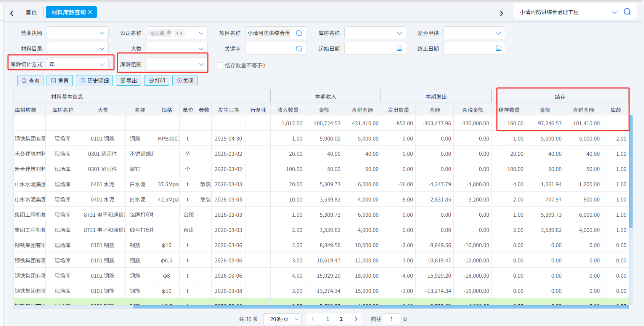Click the right tab-scroll arrow
The width and height of the screenshot is (644, 326).
click(x=501, y=13)
